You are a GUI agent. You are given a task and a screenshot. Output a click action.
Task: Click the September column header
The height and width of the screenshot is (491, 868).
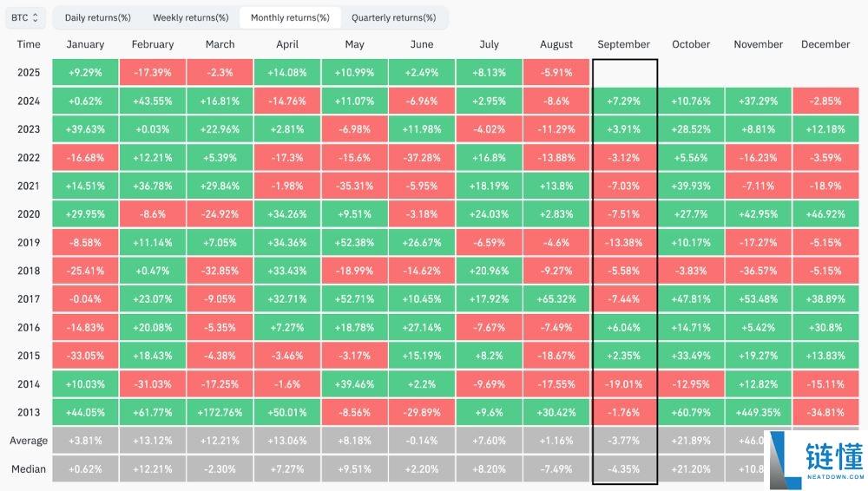(x=624, y=44)
